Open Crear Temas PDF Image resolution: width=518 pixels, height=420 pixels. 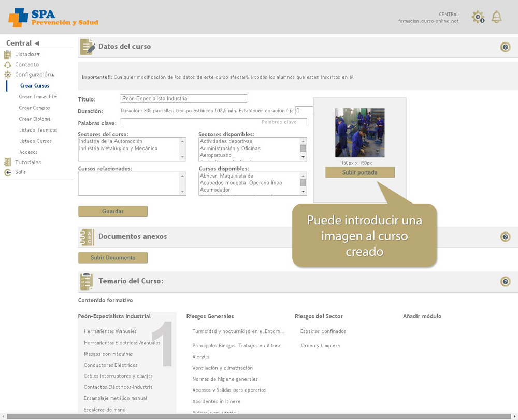[x=38, y=97]
